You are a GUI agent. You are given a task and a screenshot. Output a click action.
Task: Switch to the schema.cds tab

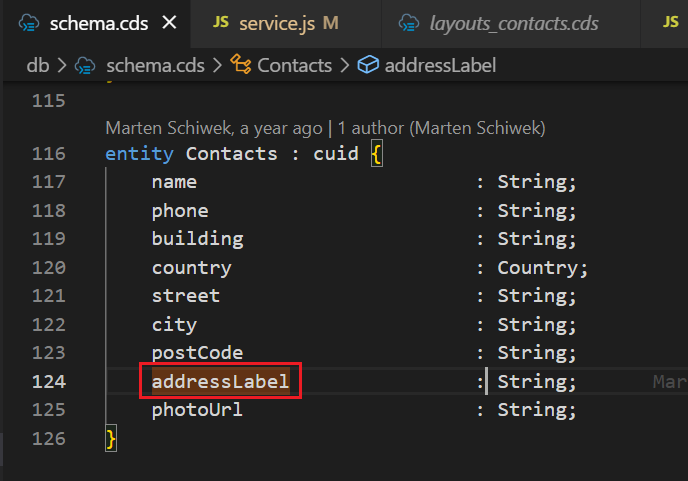point(97,23)
